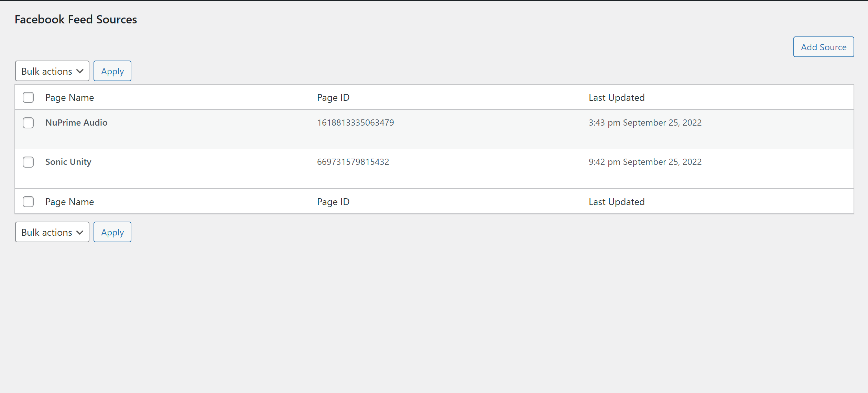Image resolution: width=868 pixels, height=393 pixels.
Task: Click the Page ID header column label
Action: point(333,97)
